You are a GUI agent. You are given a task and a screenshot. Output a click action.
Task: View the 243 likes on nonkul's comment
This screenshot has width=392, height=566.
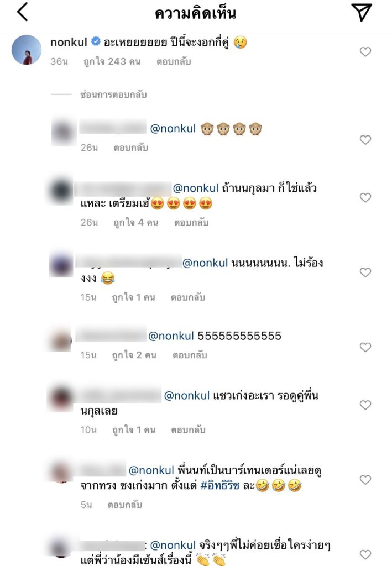click(112, 61)
